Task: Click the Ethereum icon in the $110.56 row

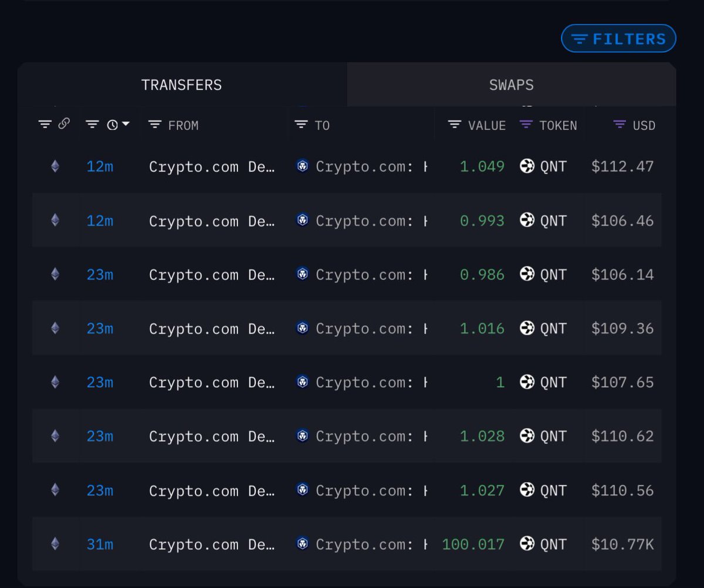Action: click(x=55, y=491)
